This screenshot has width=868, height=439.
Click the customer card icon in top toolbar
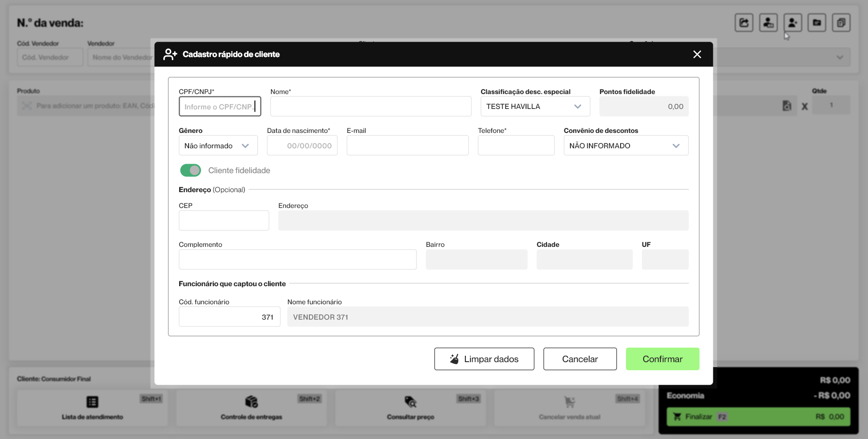tap(768, 23)
